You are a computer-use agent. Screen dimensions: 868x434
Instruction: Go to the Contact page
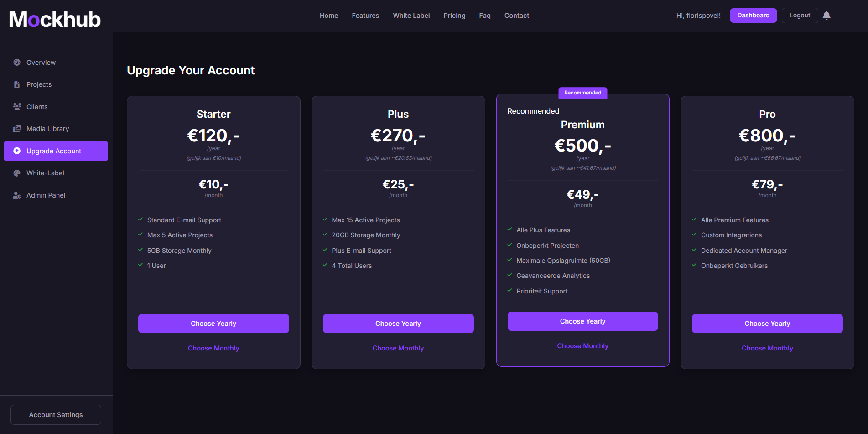(516, 15)
